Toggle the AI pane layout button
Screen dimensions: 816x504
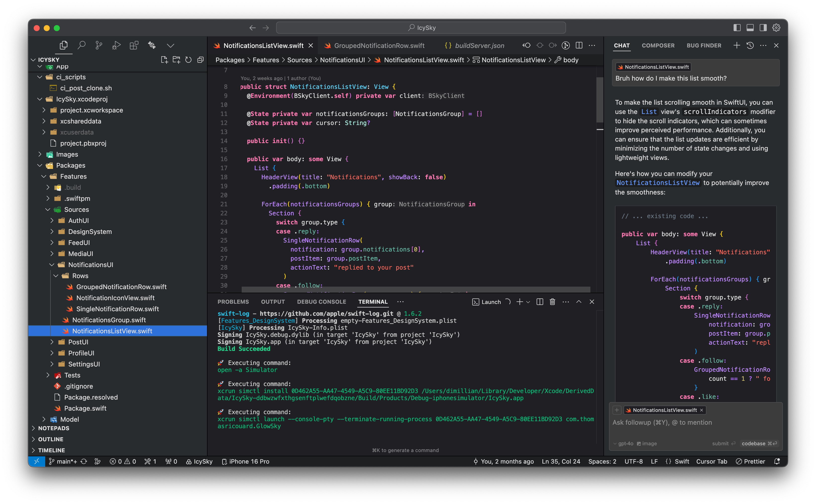[x=763, y=28]
